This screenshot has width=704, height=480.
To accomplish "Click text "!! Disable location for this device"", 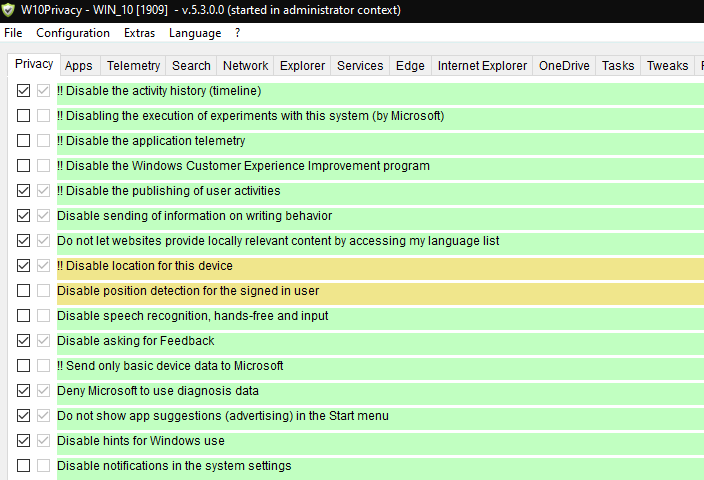I will (x=145, y=266).
